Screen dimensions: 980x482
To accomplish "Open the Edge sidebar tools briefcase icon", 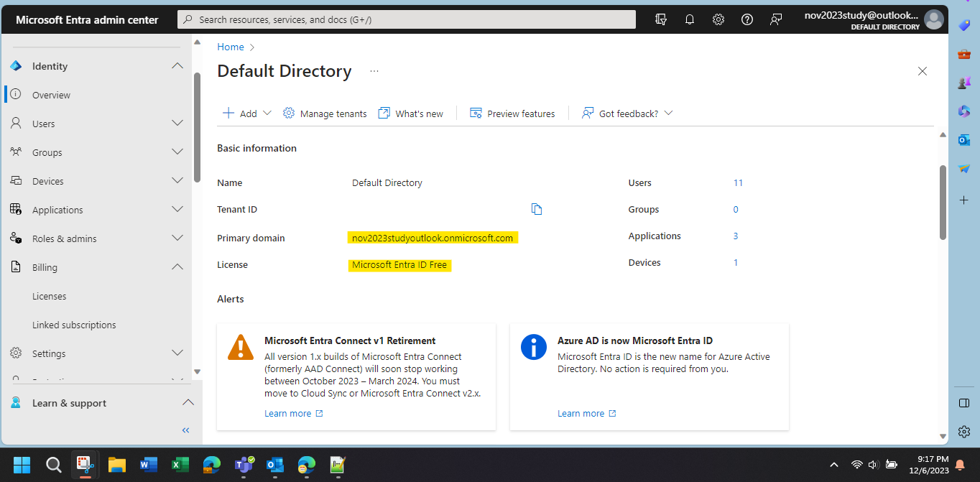I will pos(964,54).
